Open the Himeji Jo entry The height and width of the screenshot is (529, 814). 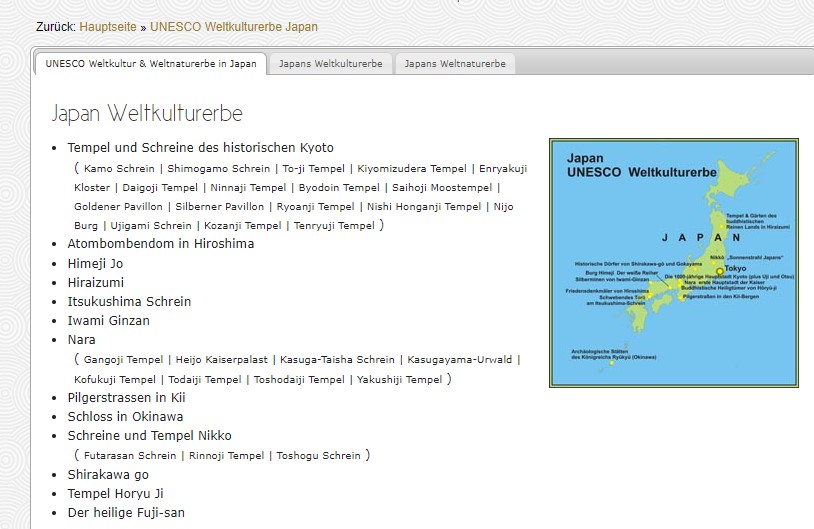(95, 264)
